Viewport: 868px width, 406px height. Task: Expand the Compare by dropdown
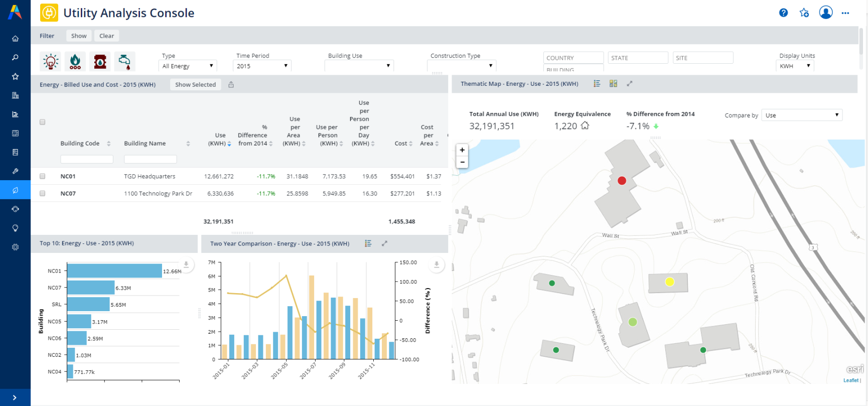pyautogui.click(x=801, y=115)
